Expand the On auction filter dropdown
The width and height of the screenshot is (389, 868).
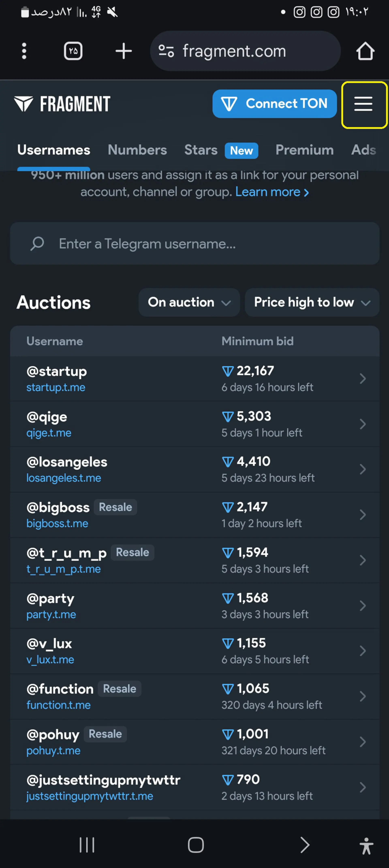coord(189,302)
